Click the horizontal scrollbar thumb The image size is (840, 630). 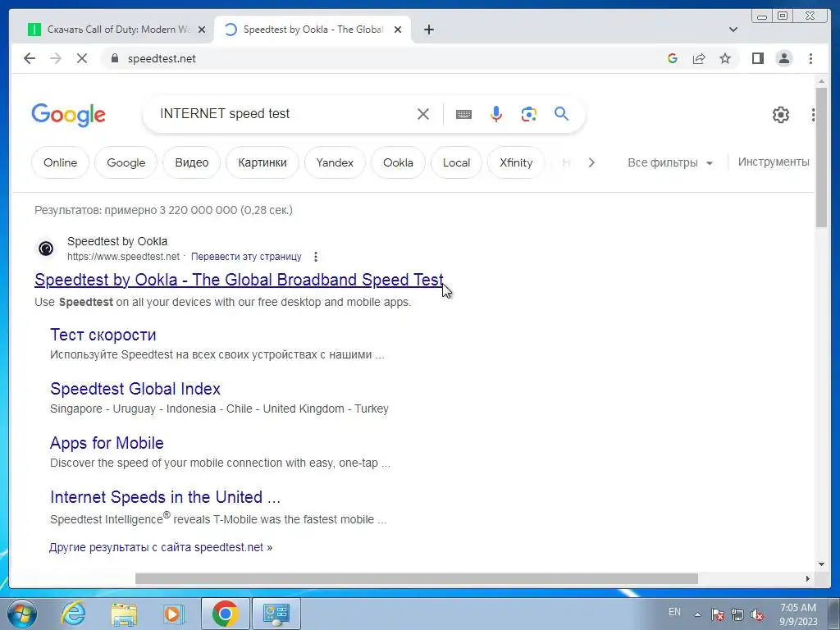point(416,578)
